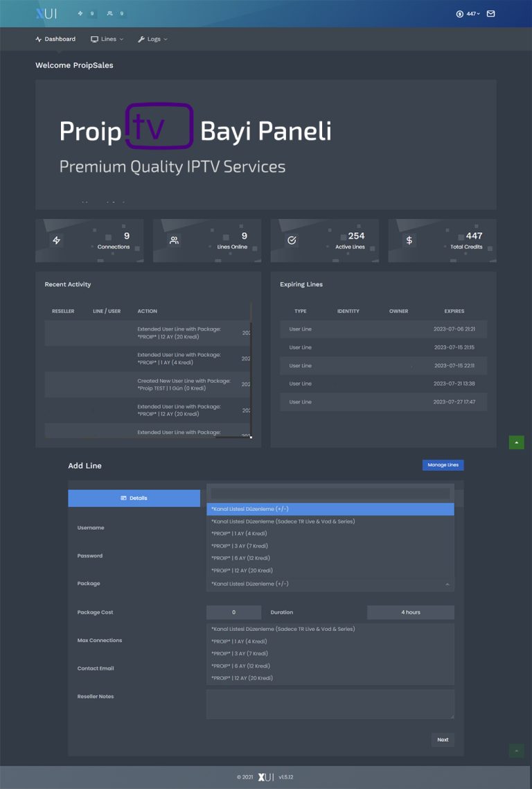The image size is (532, 789).
Task: Expand the Lines menu
Action: pos(107,39)
